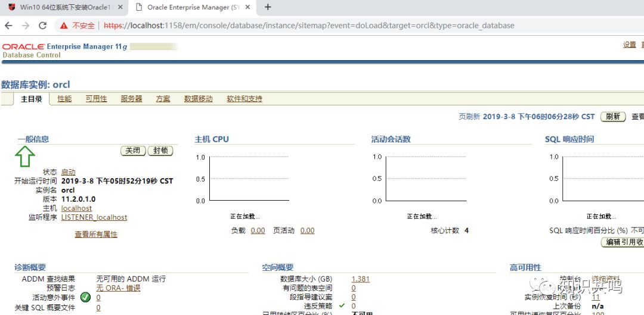
Task: Click the 编辑引用收 button
Action: click(623, 242)
